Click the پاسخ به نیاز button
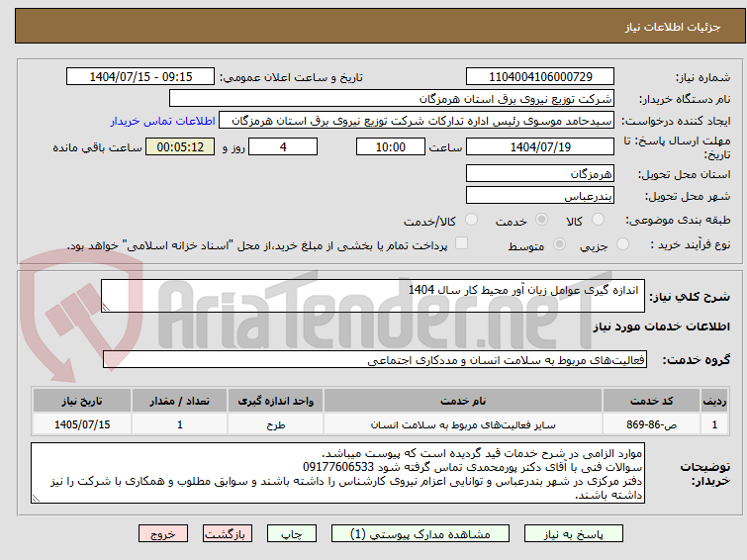Screen dimensions: 747x560 pos(574,534)
